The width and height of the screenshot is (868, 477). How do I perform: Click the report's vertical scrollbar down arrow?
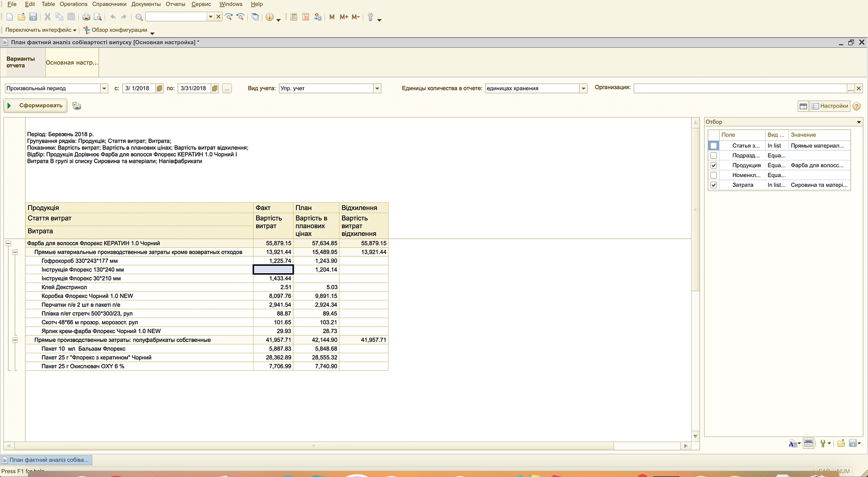point(695,436)
